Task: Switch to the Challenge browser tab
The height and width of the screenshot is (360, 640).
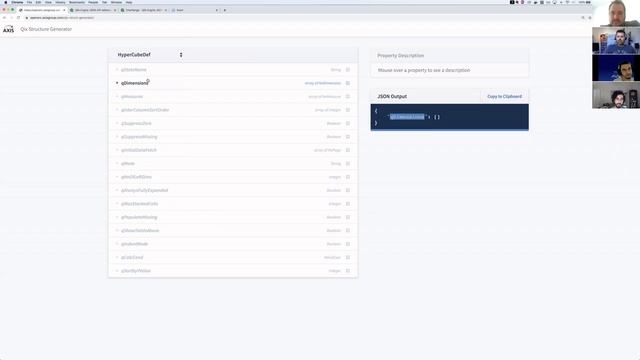Action: tap(144, 10)
